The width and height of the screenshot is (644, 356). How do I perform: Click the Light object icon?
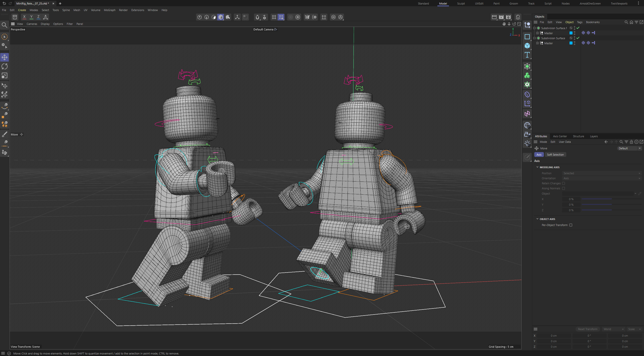pyautogui.click(x=527, y=144)
